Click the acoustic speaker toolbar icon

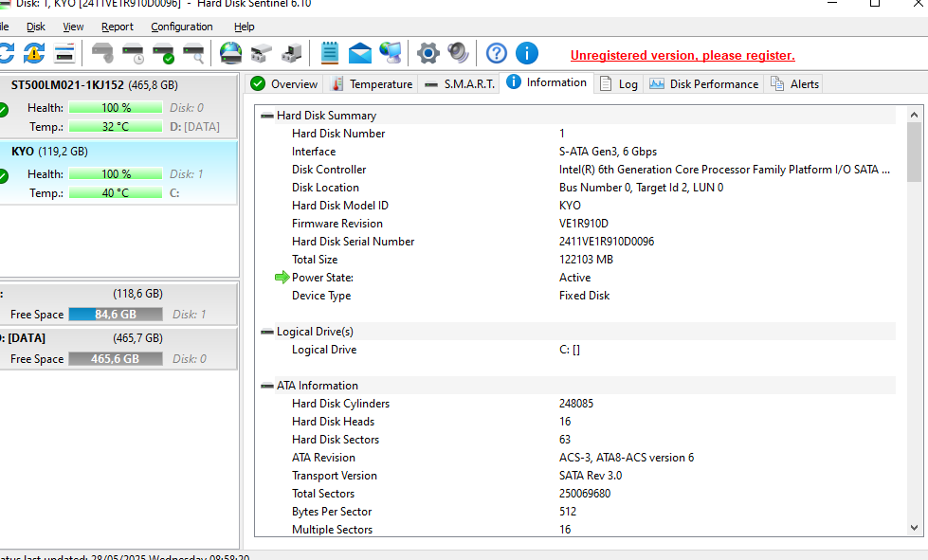pyautogui.click(x=459, y=53)
